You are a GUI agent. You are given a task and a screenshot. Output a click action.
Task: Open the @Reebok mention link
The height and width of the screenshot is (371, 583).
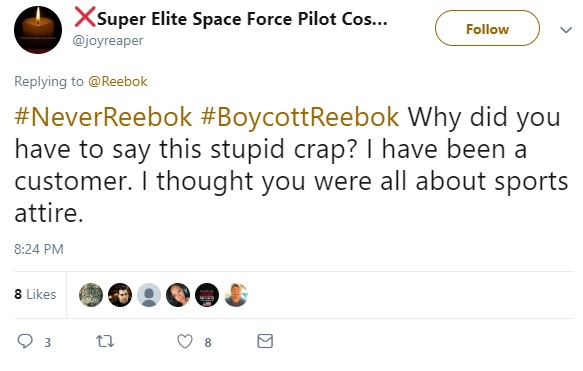click(x=118, y=81)
